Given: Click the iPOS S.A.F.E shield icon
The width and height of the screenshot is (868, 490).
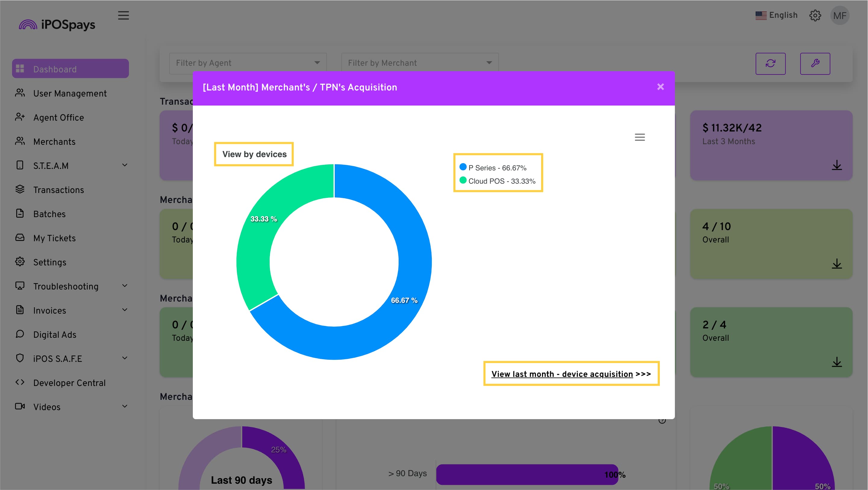Looking at the screenshot, I should [x=20, y=358].
